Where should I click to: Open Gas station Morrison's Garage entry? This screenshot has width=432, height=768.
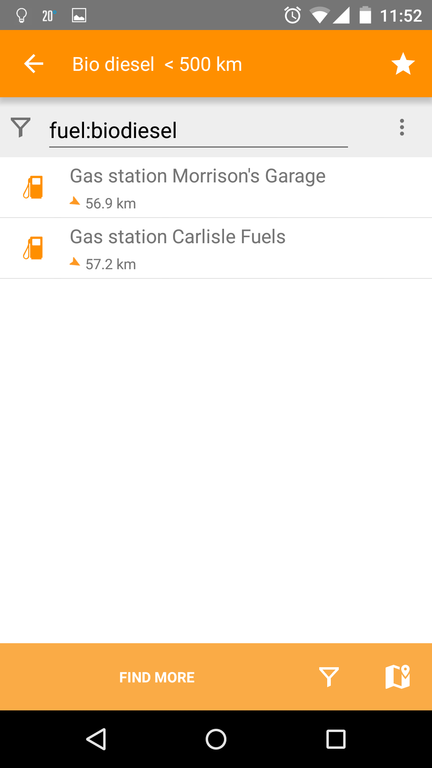[216, 188]
